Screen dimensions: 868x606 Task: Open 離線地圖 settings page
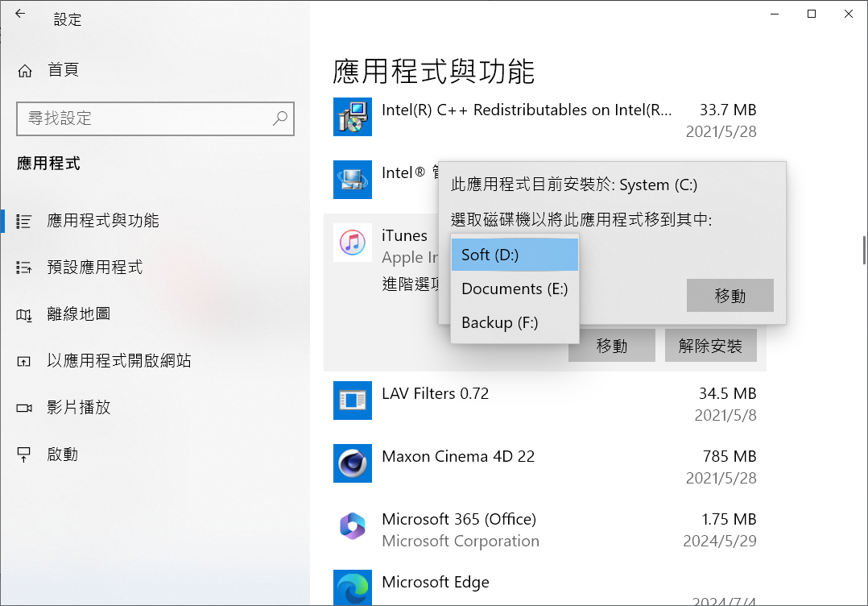79,314
